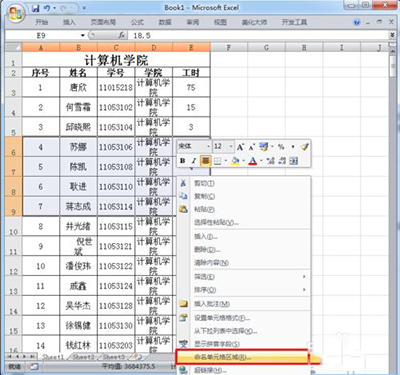400x375 pixels.
Task: Choose 粘贴(P) from context menu
Action: pos(243,209)
